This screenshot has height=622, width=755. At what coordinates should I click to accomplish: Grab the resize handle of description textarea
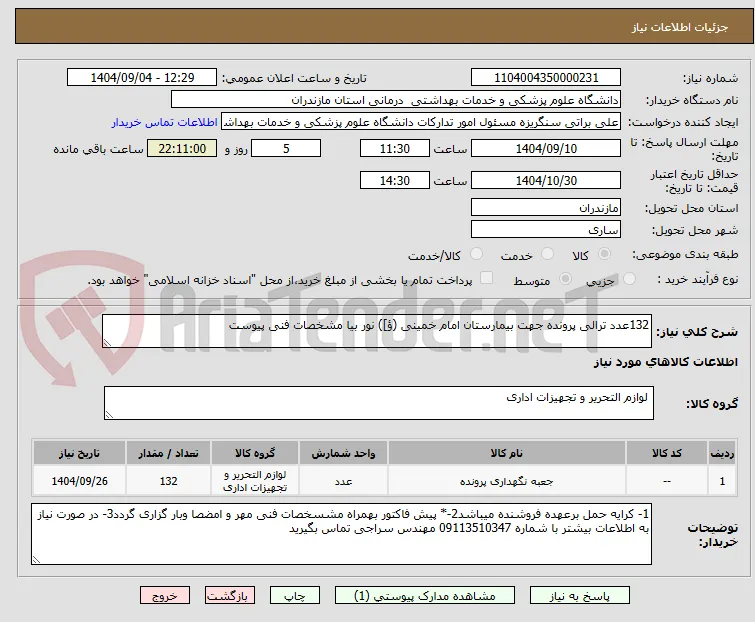click(x=107, y=343)
